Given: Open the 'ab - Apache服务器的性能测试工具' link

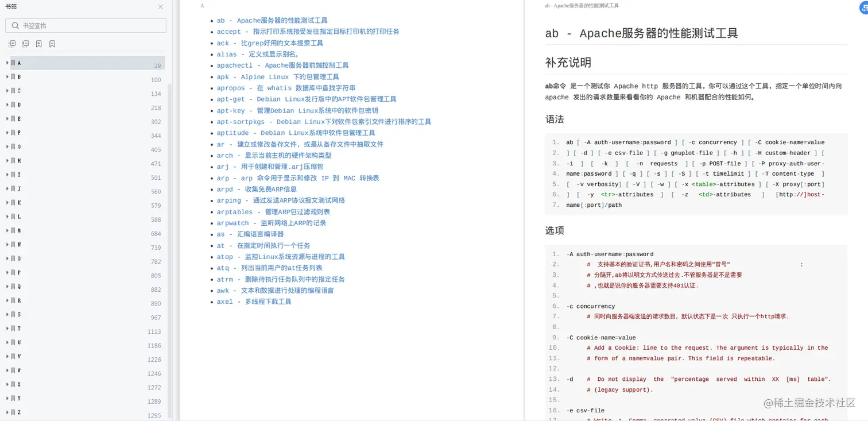Looking at the screenshot, I should click(272, 20).
